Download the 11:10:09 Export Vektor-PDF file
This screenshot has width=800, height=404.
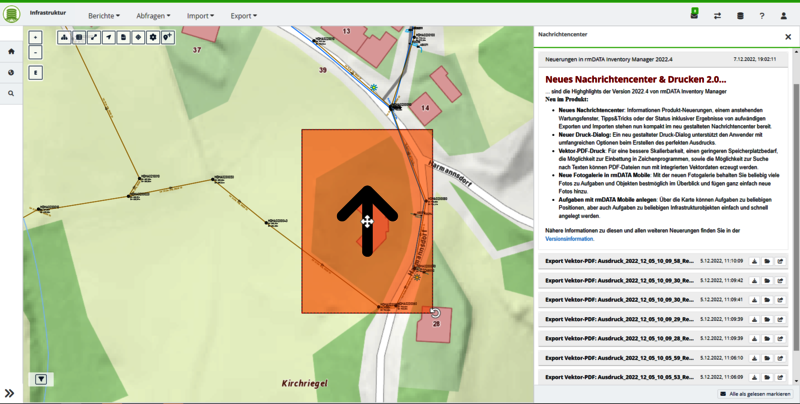(x=754, y=261)
